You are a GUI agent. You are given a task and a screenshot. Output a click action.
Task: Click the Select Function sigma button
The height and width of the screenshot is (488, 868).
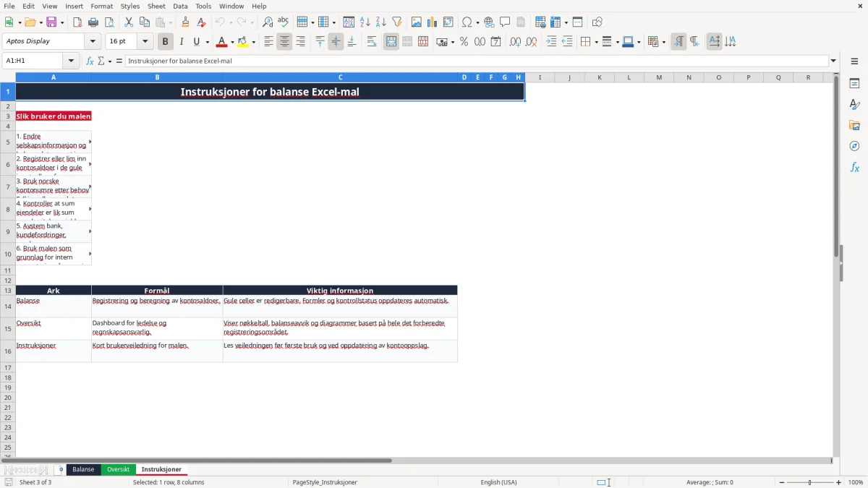click(101, 61)
